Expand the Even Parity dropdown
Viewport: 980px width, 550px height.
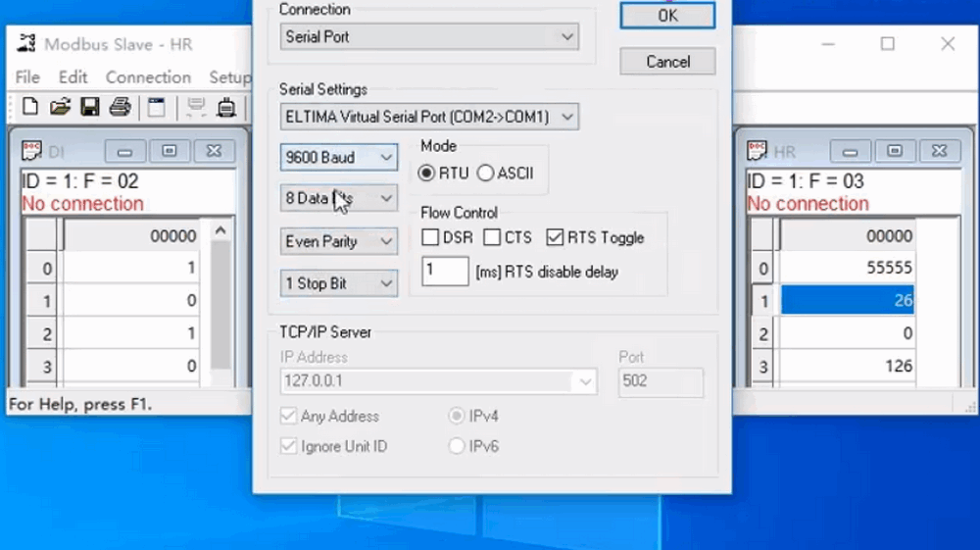coord(339,241)
